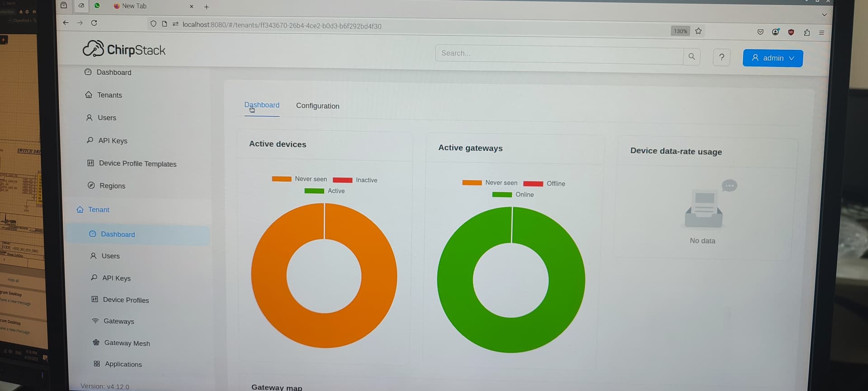Click the search magnifier button
This screenshot has width=868, height=391.
point(691,57)
